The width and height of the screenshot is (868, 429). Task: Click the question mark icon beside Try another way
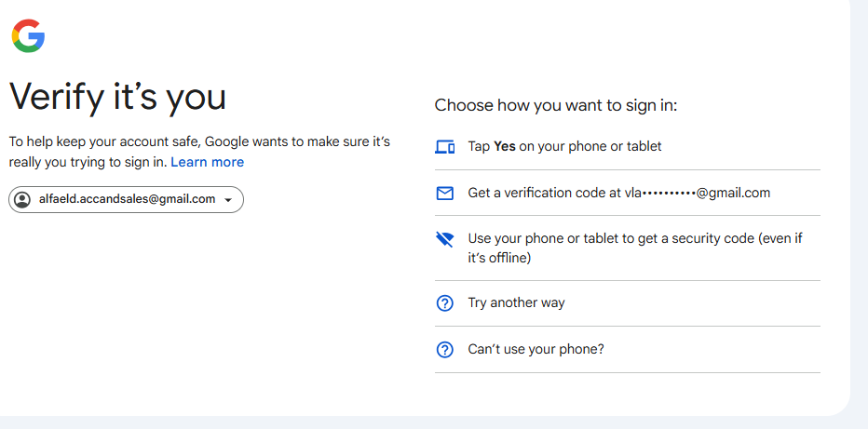(x=445, y=303)
